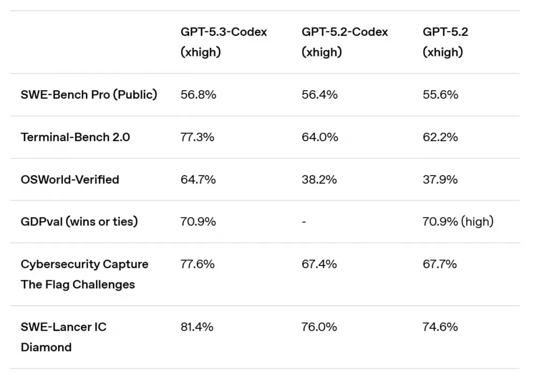Click the 64.7% OSWorld-Verified score

198,179
